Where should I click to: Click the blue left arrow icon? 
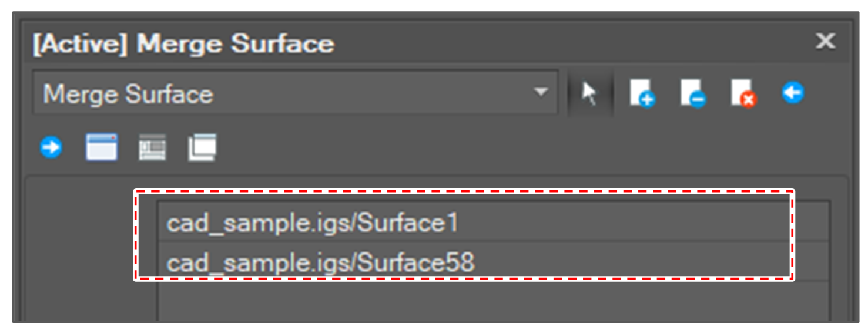(793, 93)
